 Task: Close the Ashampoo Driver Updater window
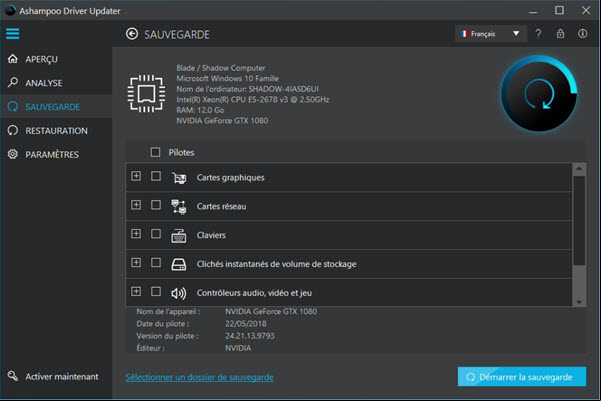[586, 10]
